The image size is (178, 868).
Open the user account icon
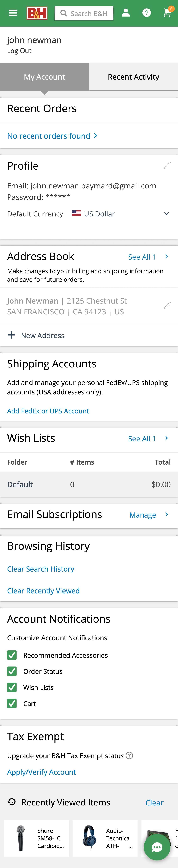point(126,13)
